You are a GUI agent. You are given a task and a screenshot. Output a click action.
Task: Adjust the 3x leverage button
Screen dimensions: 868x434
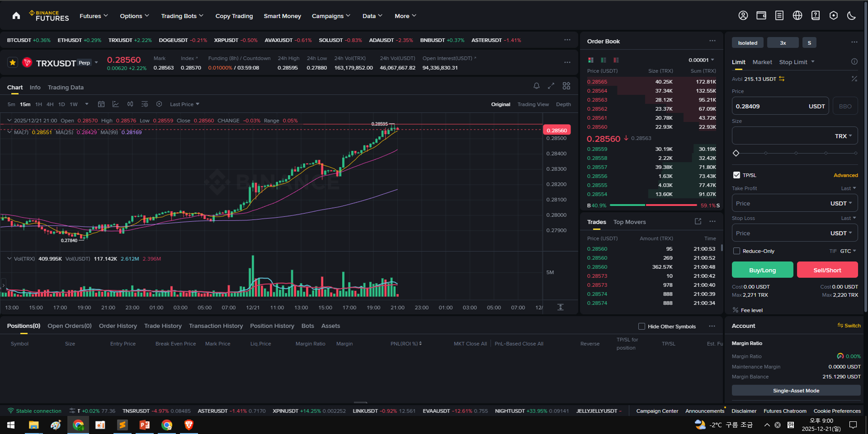pyautogui.click(x=782, y=42)
